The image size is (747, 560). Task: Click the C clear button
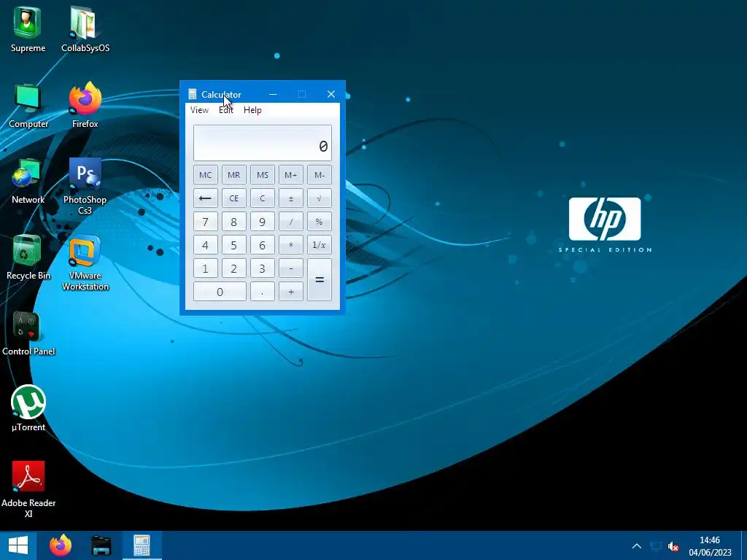[263, 198]
